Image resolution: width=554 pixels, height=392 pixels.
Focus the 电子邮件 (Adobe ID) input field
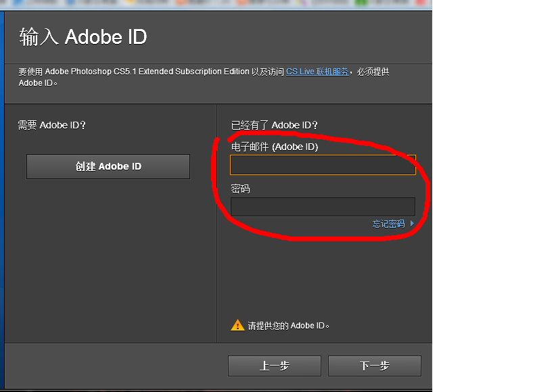pyautogui.click(x=323, y=165)
